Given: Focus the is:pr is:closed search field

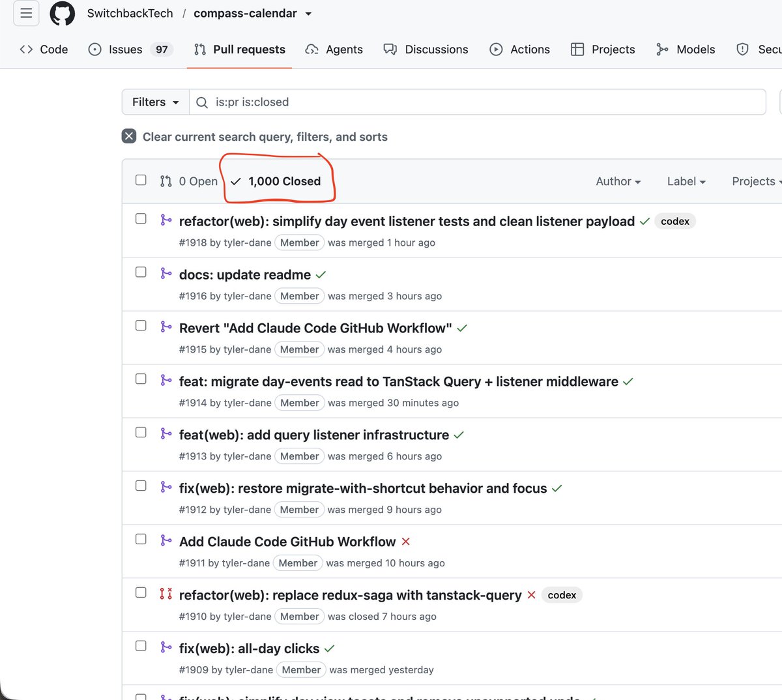Looking at the screenshot, I should pyautogui.click(x=477, y=102).
